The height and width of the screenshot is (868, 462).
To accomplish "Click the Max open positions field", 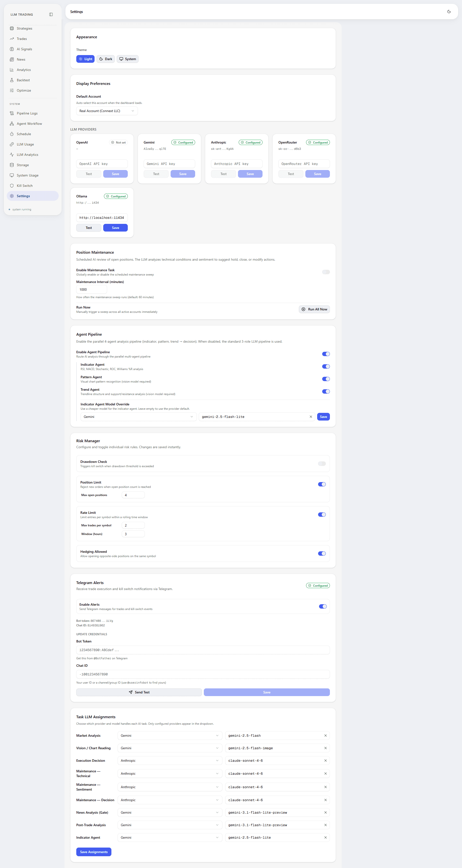I will pos(133,495).
